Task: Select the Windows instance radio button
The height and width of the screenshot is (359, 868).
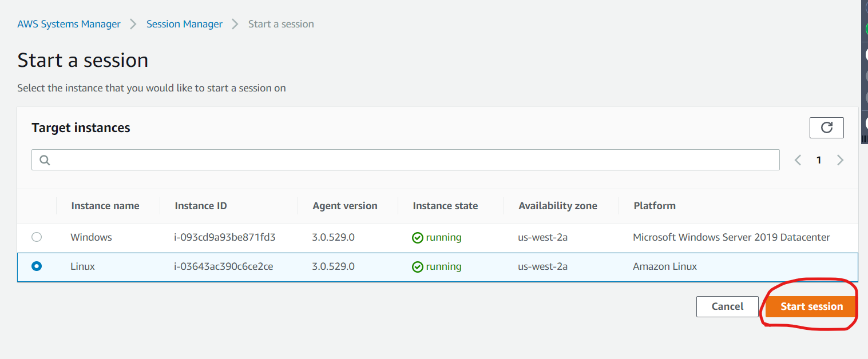Action: pyautogui.click(x=37, y=237)
